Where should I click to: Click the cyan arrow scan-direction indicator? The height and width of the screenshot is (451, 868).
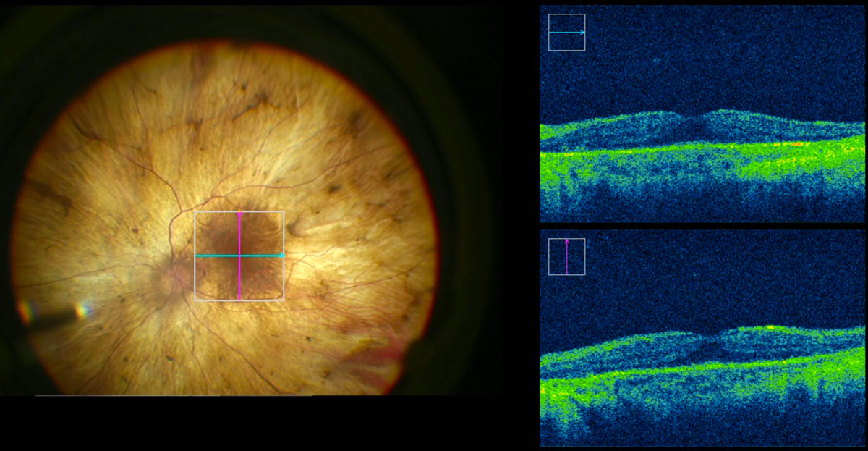[x=567, y=33]
